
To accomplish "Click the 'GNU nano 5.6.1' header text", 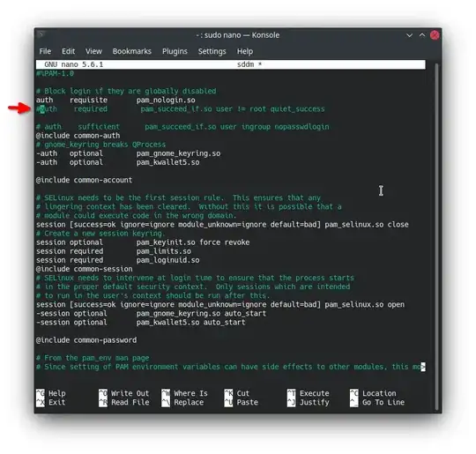I will point(74,64).
